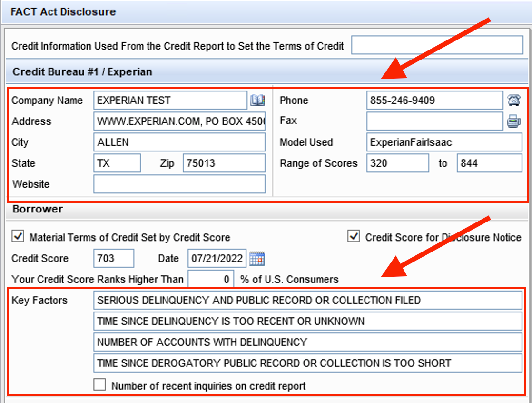Click the Range of Scores label
Image resolution: width=532 pixels, height=403 pixels.
(319, 163)
